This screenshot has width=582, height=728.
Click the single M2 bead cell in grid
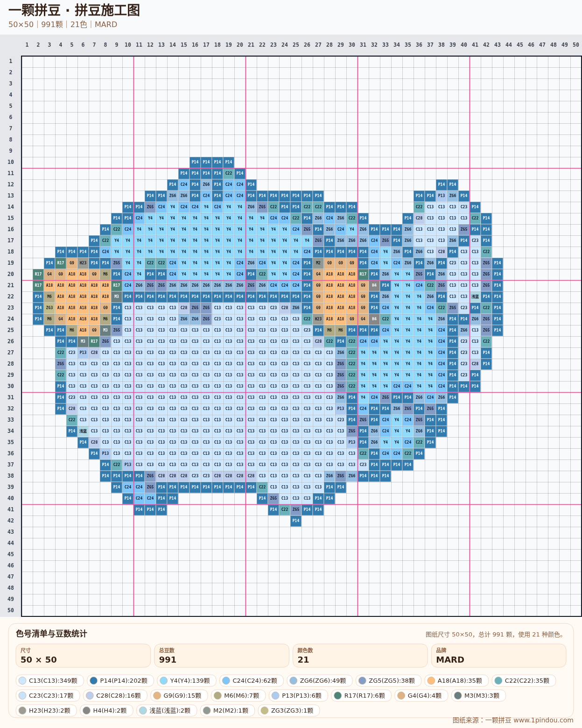click(318, 263)
